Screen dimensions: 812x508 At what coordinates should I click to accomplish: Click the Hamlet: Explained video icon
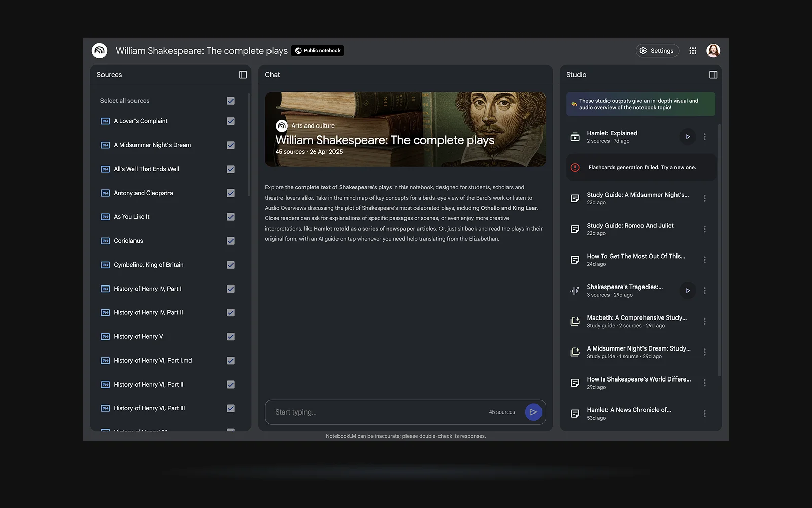coord(575,137)
